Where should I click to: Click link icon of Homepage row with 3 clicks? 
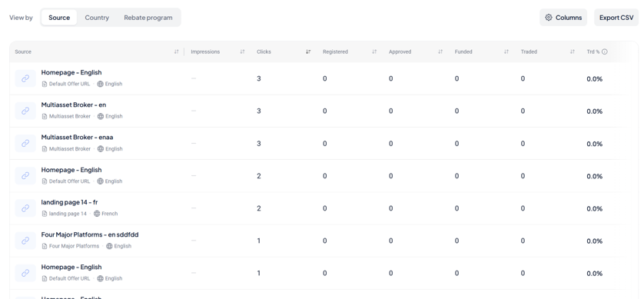[25, 78]
